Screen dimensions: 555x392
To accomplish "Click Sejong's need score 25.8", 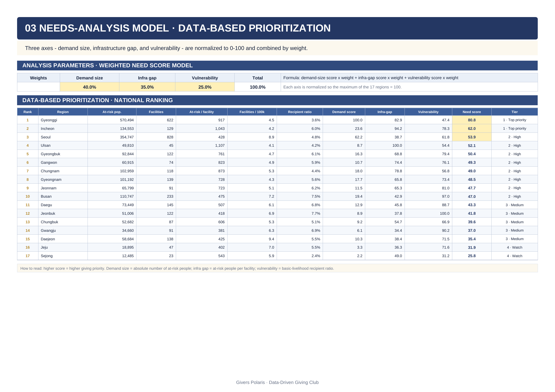I will [x=472, y=256].
